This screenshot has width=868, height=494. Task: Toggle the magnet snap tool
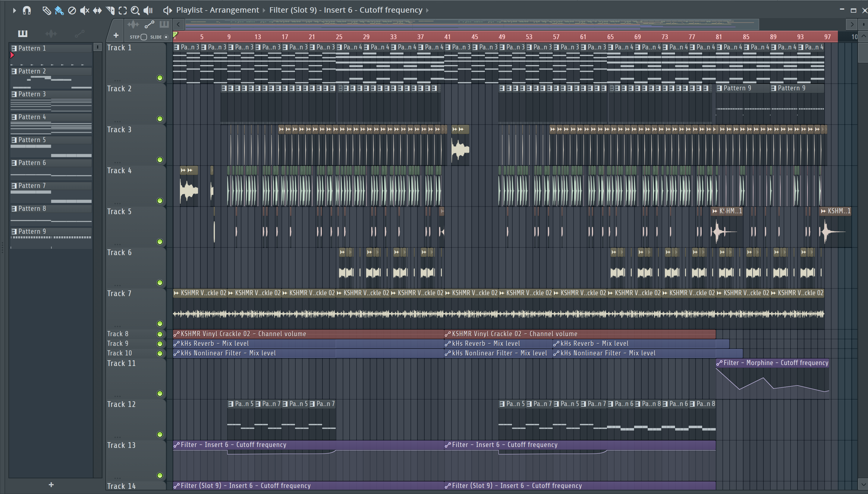27,11
